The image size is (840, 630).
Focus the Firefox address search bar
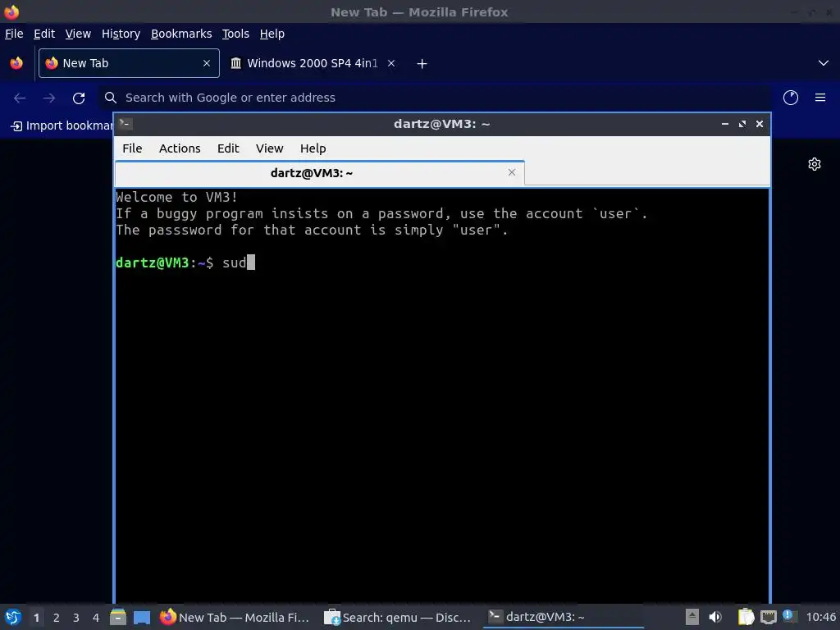point(435,98)
